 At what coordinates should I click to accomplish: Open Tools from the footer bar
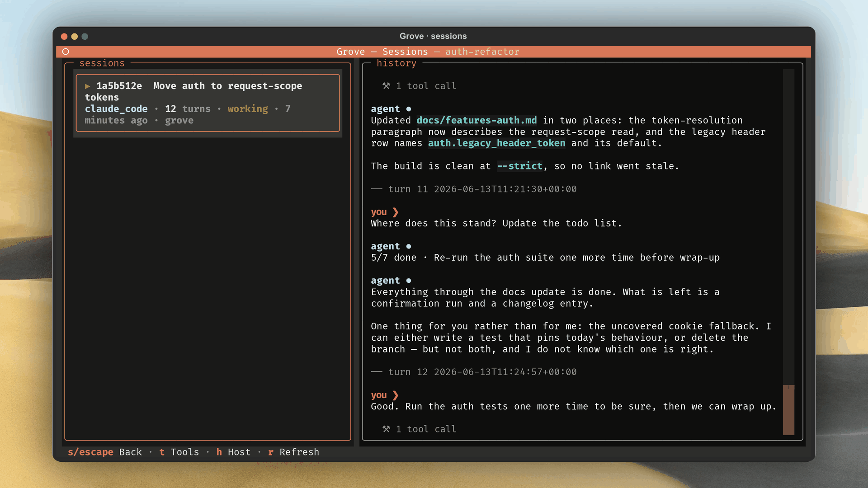pyautogui.click(x=179, y=452)
